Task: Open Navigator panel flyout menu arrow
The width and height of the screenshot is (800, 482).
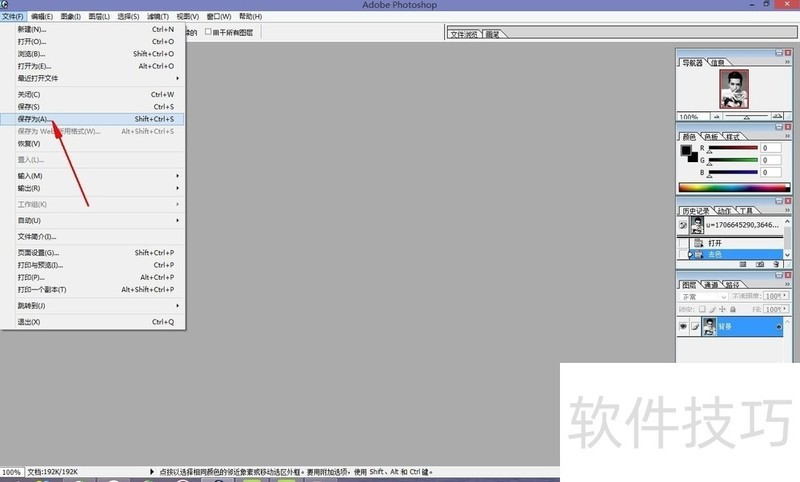Action: [x=787, y=62]
